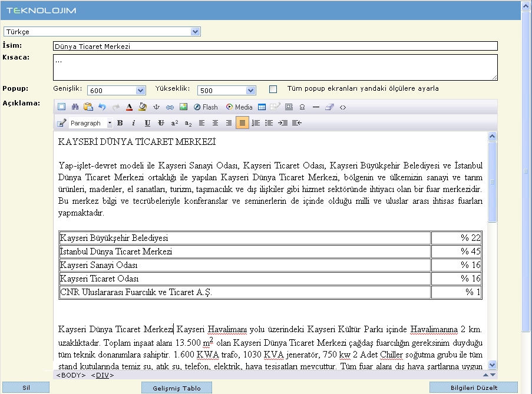The height and width of the screenshot is (394, 532).
Task: Align text to the left
Action: coord(201,122)
